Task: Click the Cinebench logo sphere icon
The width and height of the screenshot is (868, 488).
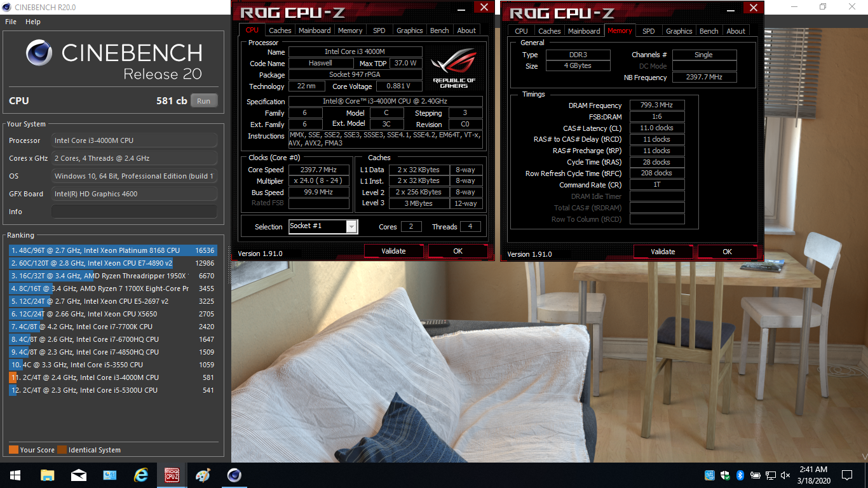Action: [x=39, y=53]
